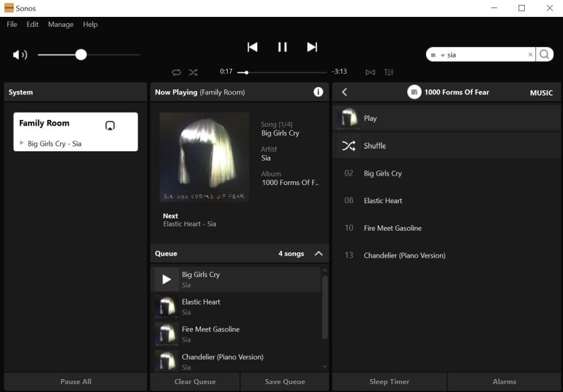Viewport: 563px width, 392px height.
Task: Click the album art in Now Playing
Action: tap(205, 157)
